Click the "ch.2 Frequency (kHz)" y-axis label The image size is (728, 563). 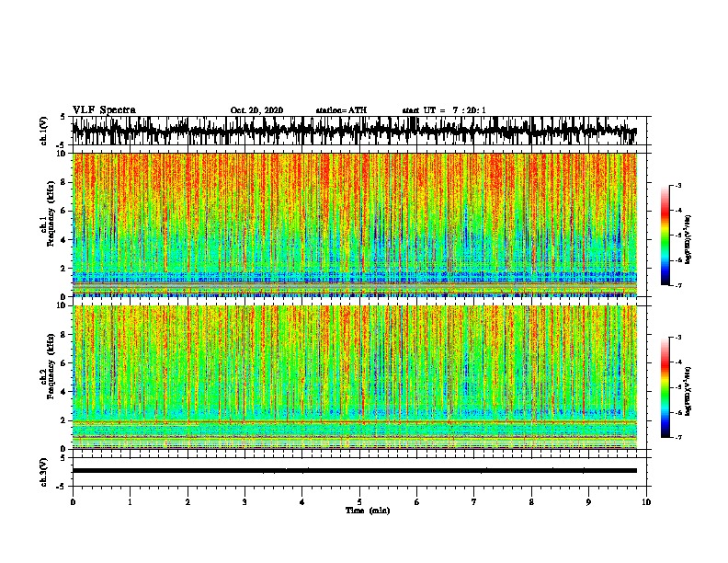47,367
